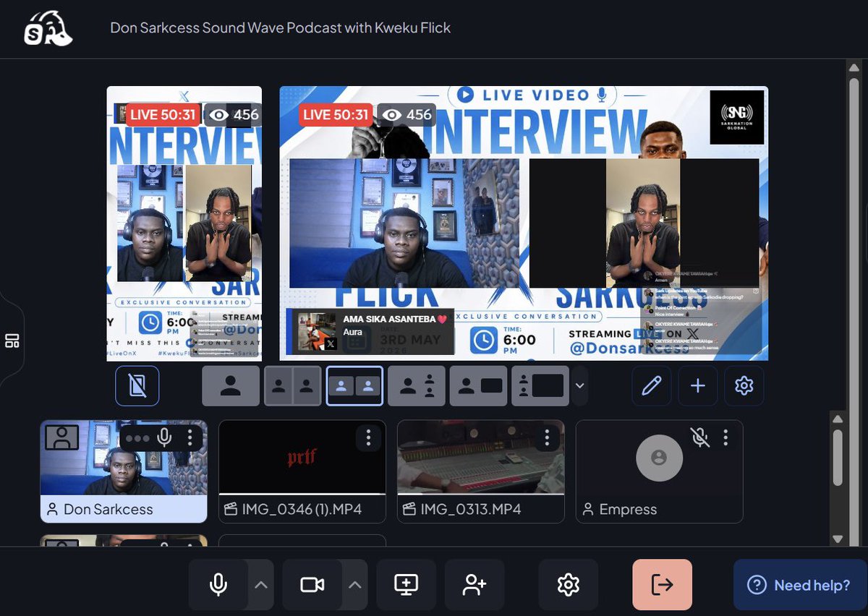Select the Don Sarkcess participant tile
This screenshot has height=616, width=868.
[124, 471]
